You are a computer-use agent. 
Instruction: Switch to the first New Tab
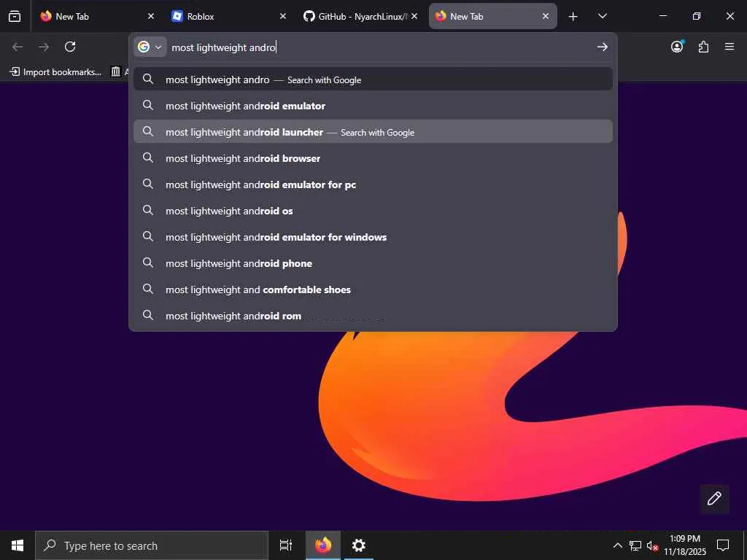tap(97, 16)
